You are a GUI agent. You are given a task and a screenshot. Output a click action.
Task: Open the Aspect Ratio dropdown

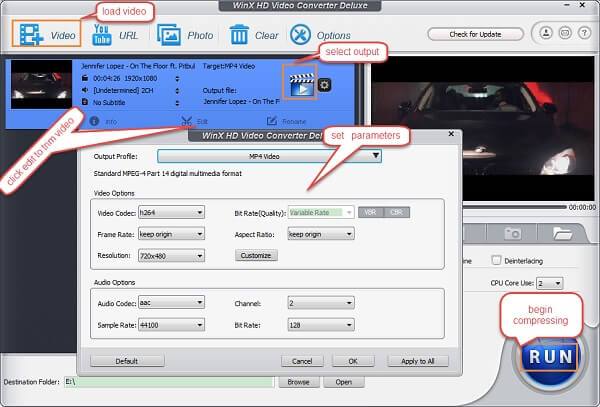pyautogui.click(x=321, y=234)
